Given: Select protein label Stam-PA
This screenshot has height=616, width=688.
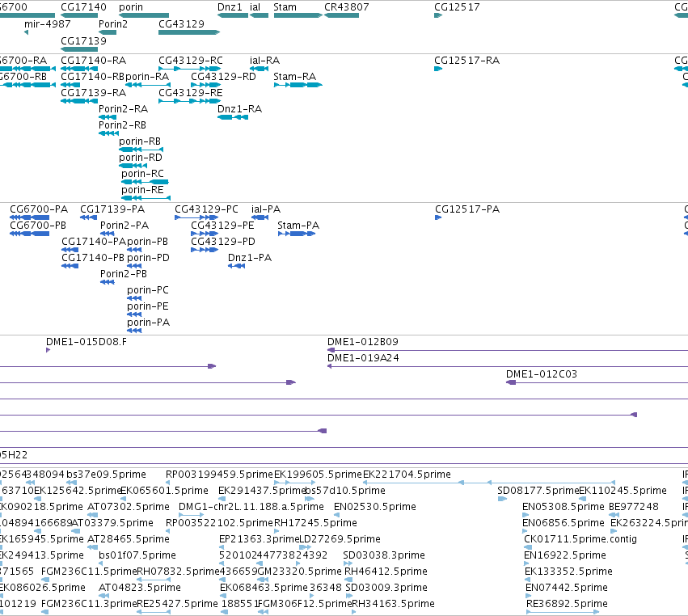Looking at the screenshot, I should point(298,225).
